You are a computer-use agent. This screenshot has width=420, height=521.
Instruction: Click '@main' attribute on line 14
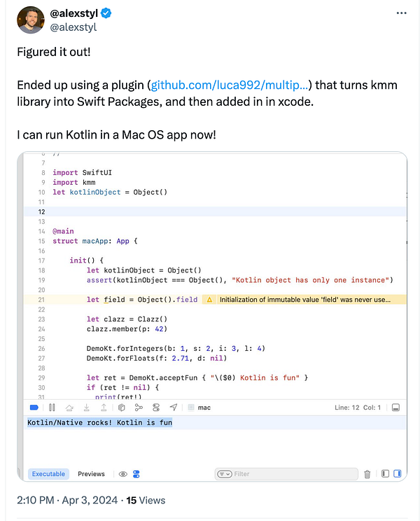click(63, 231)
